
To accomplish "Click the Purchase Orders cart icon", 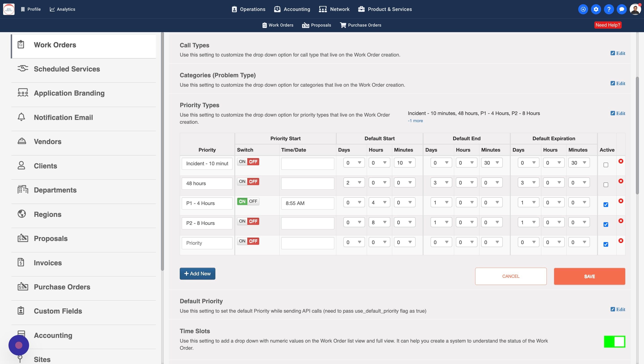I will (x=343, y=25).
